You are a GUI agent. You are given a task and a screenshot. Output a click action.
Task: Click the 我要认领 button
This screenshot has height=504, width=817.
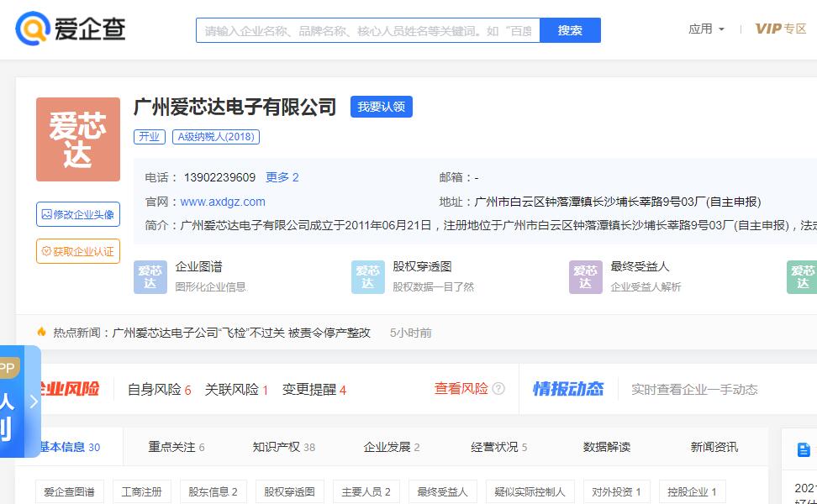pos(381,108)
